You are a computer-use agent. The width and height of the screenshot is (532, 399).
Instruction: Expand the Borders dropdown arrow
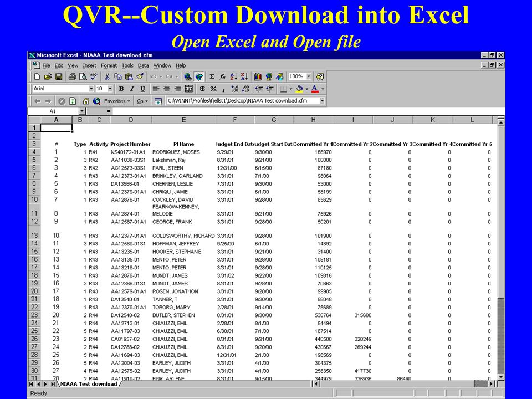click(x=291, y=89)
